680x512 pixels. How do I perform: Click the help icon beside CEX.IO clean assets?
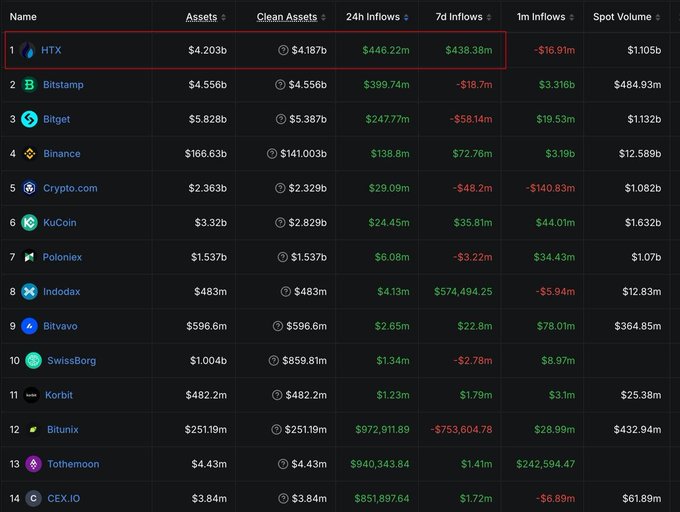[283, 499]
